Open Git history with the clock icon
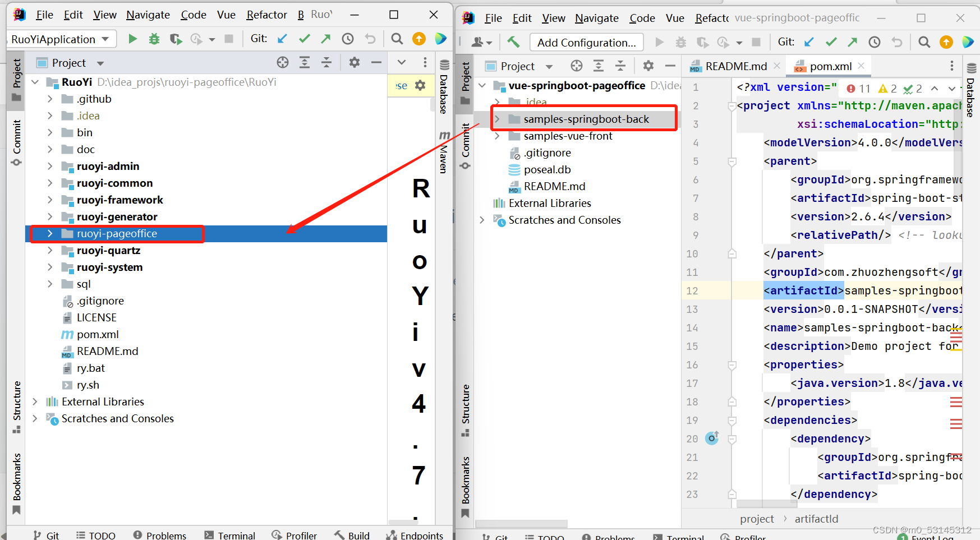The image size is (980, 540). (x=348, y=39)
